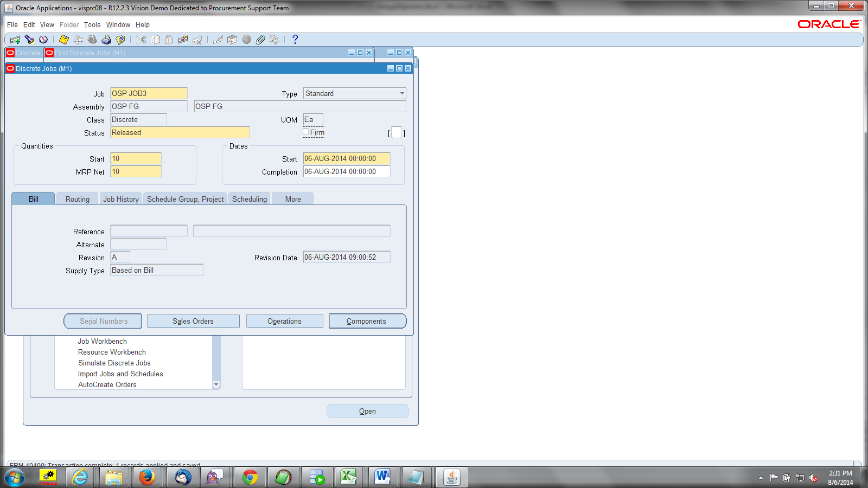
Task: Click the Java application taskbar icon
Action: point(452,477)
